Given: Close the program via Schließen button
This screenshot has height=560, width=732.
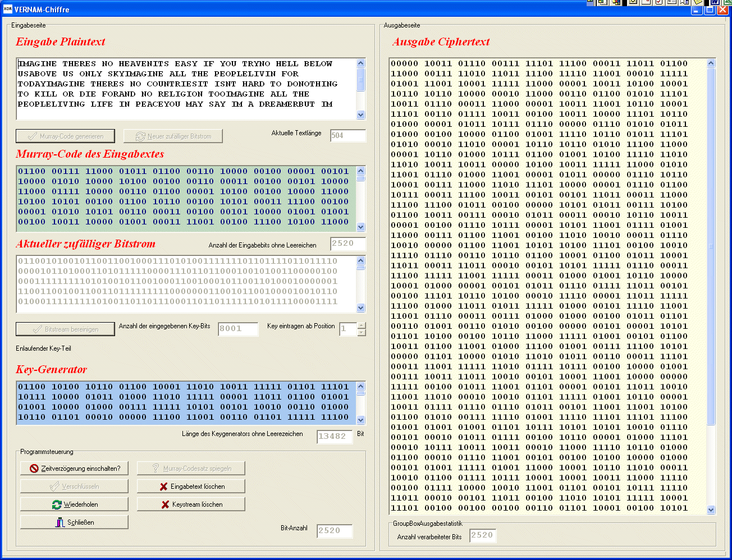Looking at the screenshot, I should [74, 522].
